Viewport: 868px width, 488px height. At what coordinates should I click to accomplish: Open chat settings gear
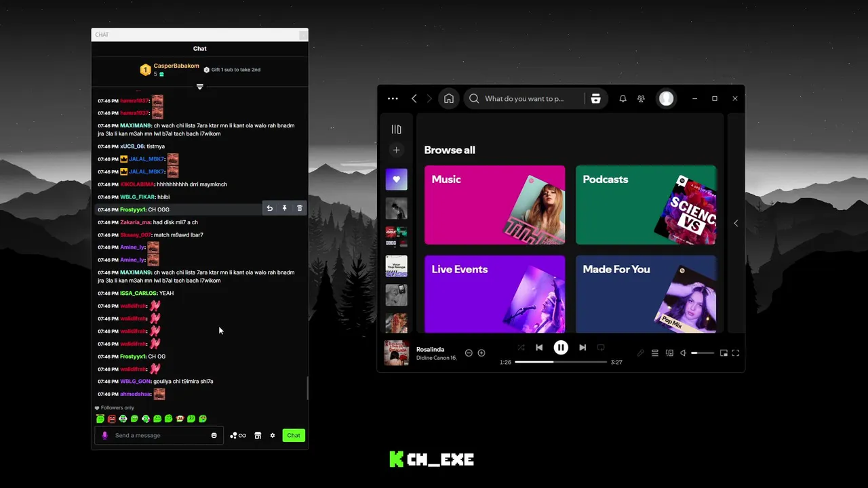point(273,435)
